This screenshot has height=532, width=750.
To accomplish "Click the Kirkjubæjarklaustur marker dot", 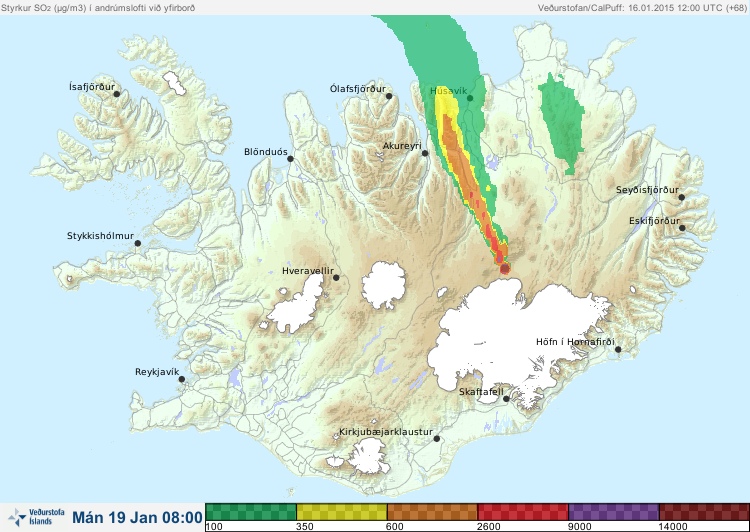I will click(x=436, y=438).
